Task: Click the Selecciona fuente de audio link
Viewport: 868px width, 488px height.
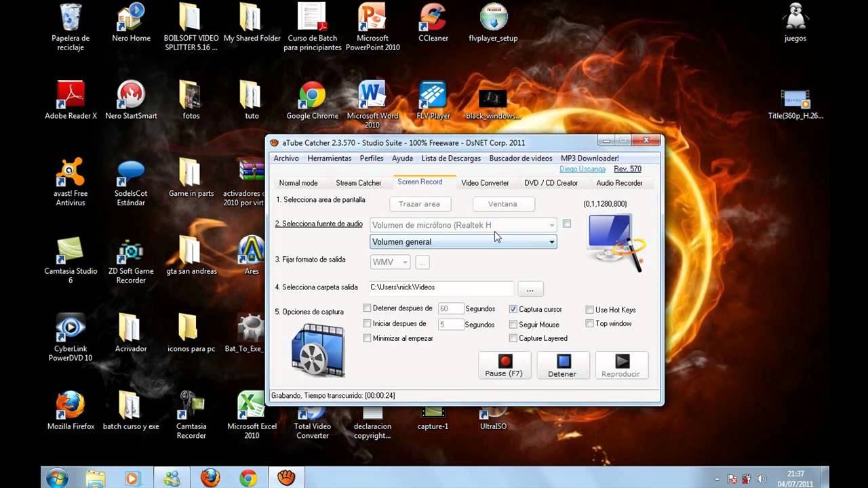Action: point(319,224)
